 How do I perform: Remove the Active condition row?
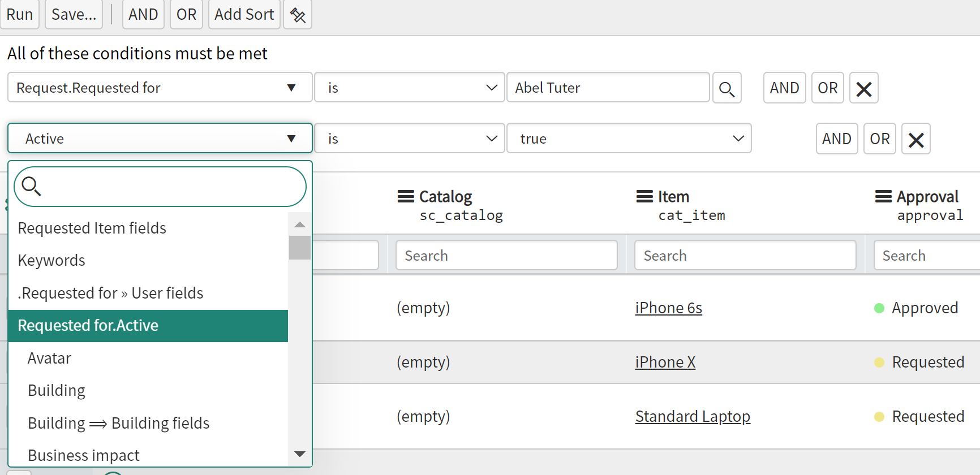coord(916,139)
